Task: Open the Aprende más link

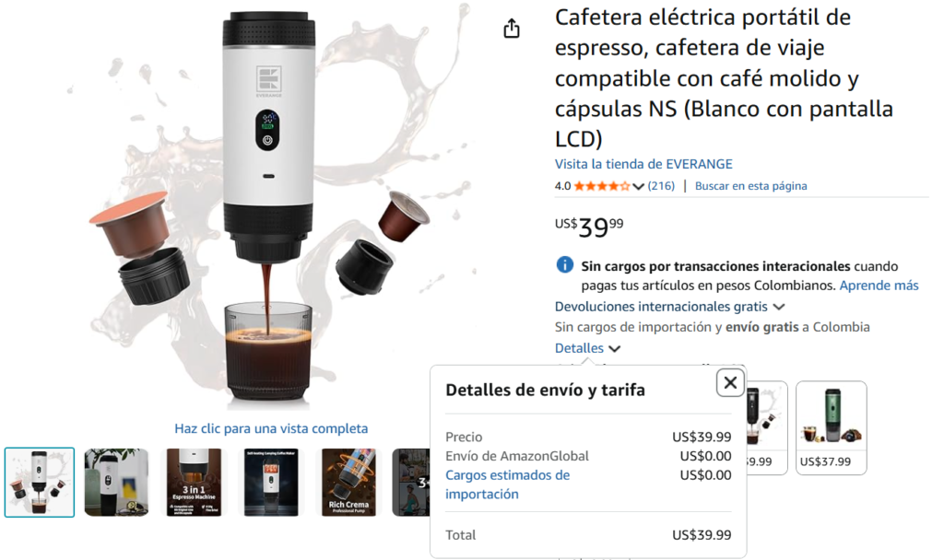Action: coord(879,286)
